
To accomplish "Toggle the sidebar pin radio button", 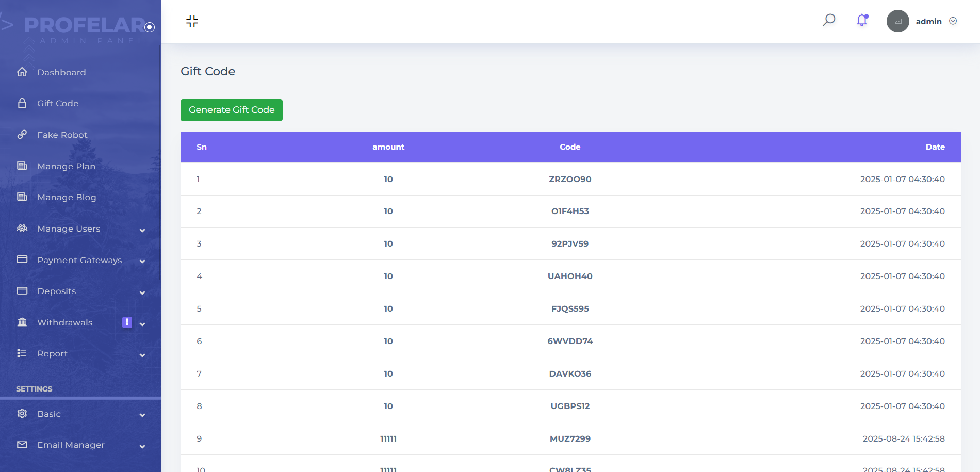I will pos(150,27).
